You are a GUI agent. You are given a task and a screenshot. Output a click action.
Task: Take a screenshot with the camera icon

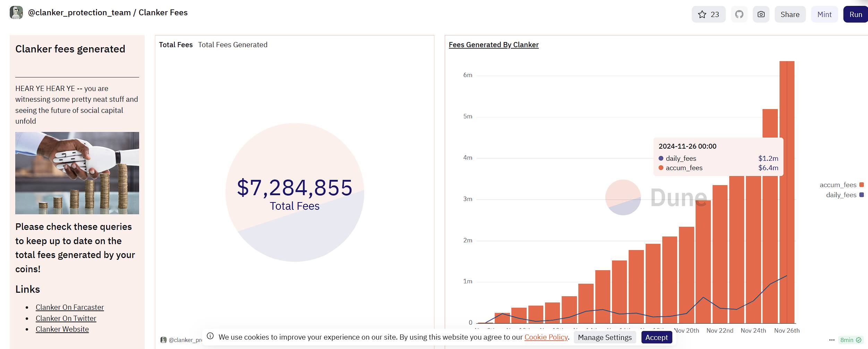pyautogui.click(x=761, y=14)
